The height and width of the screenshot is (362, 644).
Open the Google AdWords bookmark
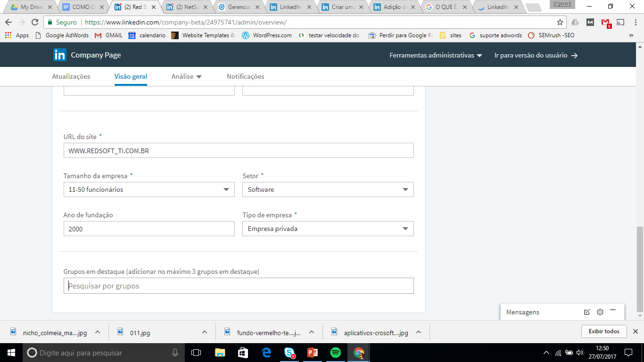62,35
